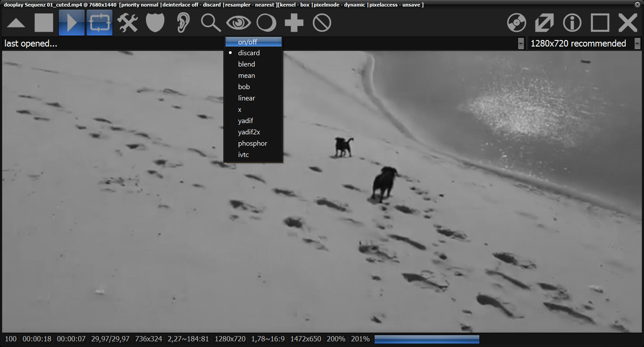Image resolution: width=644 pixels, height=347 pixels.
Task: Click the plus icon in toolbar
Action: click(x=294, y=23)
